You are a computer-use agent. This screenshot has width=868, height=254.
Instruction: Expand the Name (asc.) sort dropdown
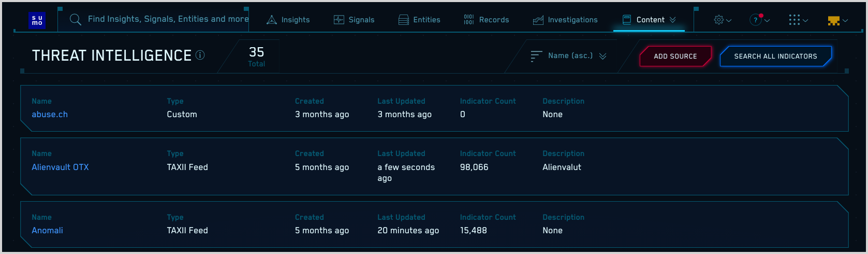[602, 56]
